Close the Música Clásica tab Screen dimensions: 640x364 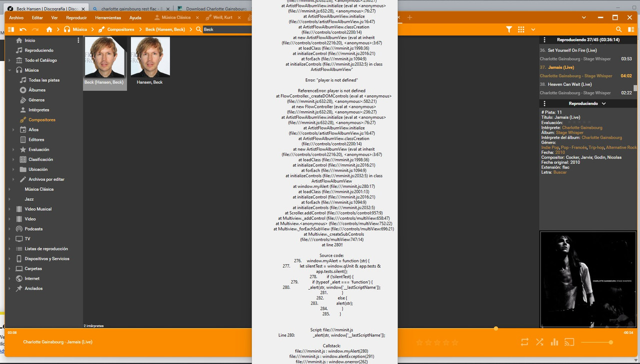click(x=197, y=17)
